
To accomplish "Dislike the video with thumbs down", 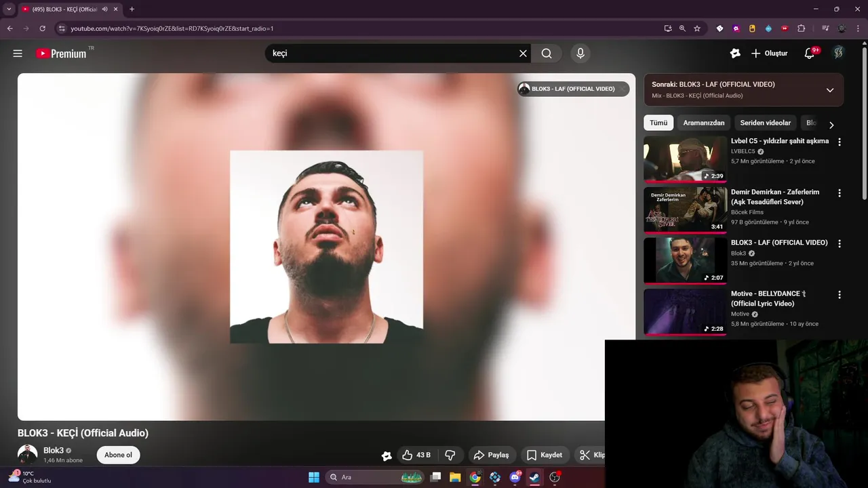I will [450, 455].
